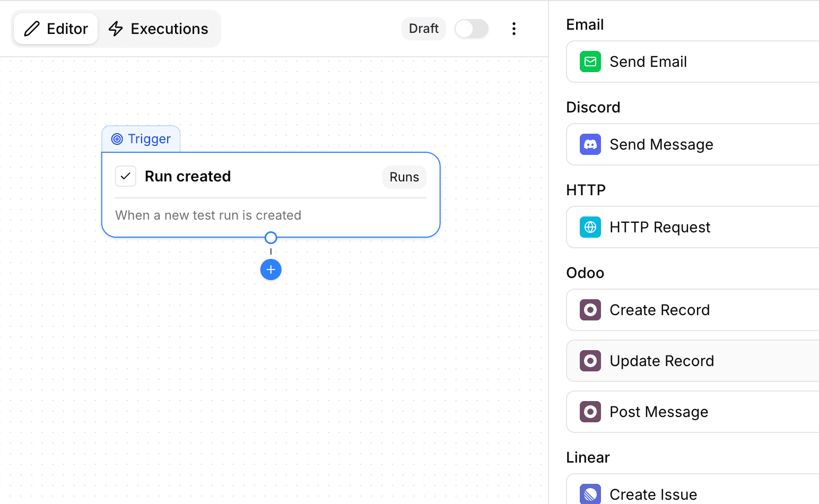Add the Send Message action
Screen dimensions: 819x504
[x=661, y=144]
